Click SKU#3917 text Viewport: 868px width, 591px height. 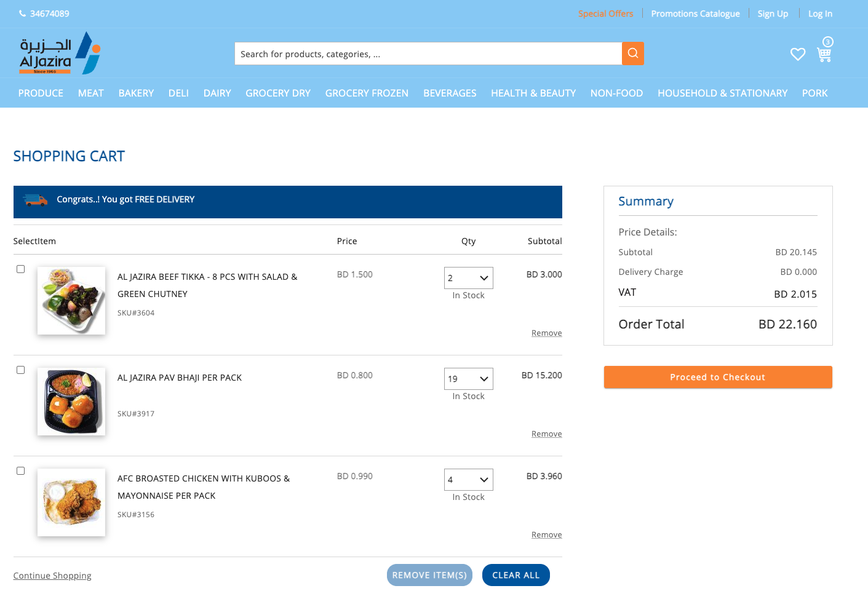pyautogui.click(x=136, y=414)
